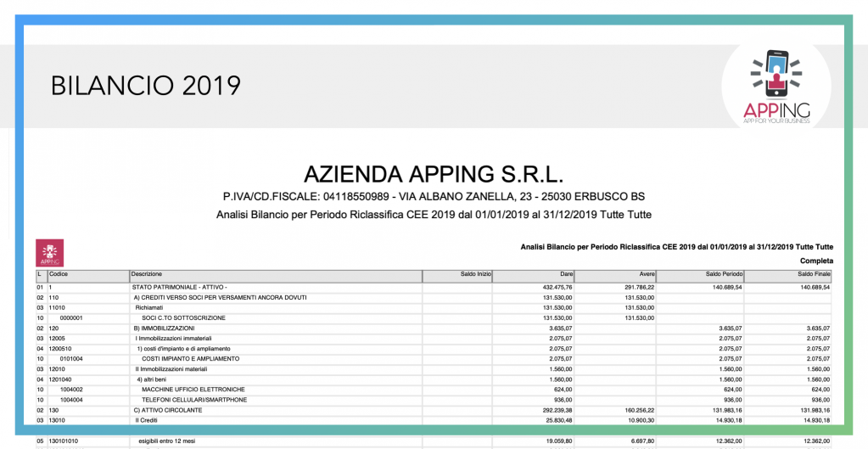Select the II Immobilizzazioni materiali row
The width and height of the screenshot is (868, 449).
[171, 368]
